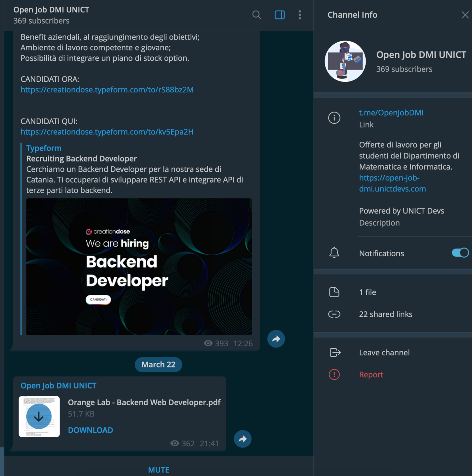Click Orange Lab - Backend Web Developer.pdf filename
Image resolution: width=472 pixels, height=476 pixels.
[144, 402]
